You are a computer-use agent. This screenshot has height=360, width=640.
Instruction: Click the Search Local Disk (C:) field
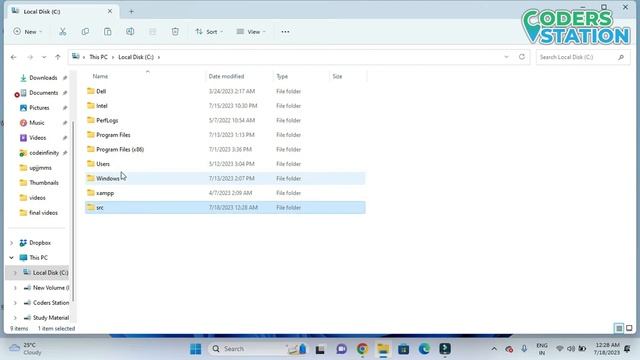pyautogui.click(x=583, y=57)
